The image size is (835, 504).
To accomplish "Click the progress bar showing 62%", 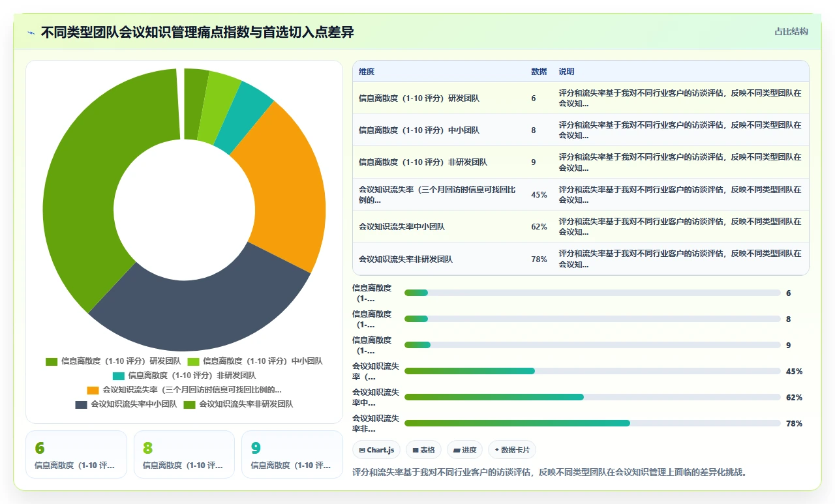I will coord(592,397).
